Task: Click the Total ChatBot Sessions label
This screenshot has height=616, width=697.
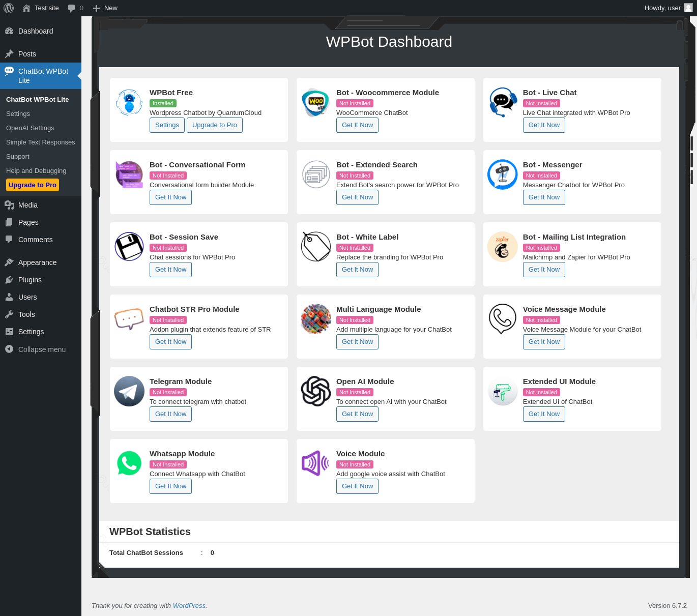Action: pos(146,553)
